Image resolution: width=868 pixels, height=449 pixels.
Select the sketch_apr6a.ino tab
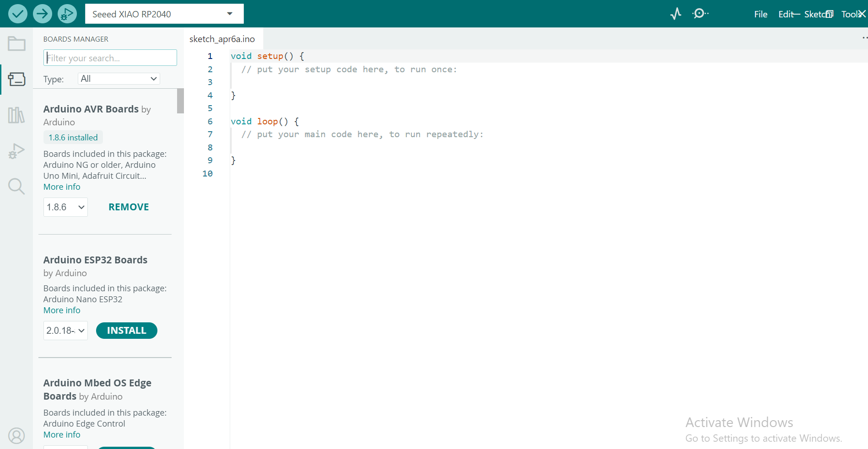pos(222,39)
